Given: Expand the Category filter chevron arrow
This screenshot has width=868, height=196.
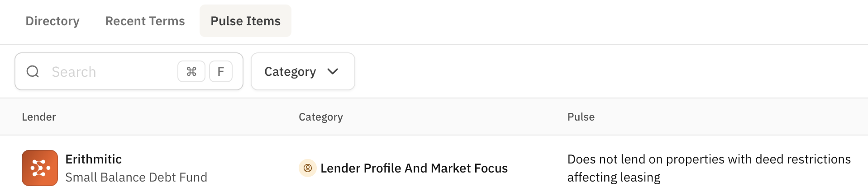Looking at the screenshot, I should pyautogui.click(x=333, y=71).
